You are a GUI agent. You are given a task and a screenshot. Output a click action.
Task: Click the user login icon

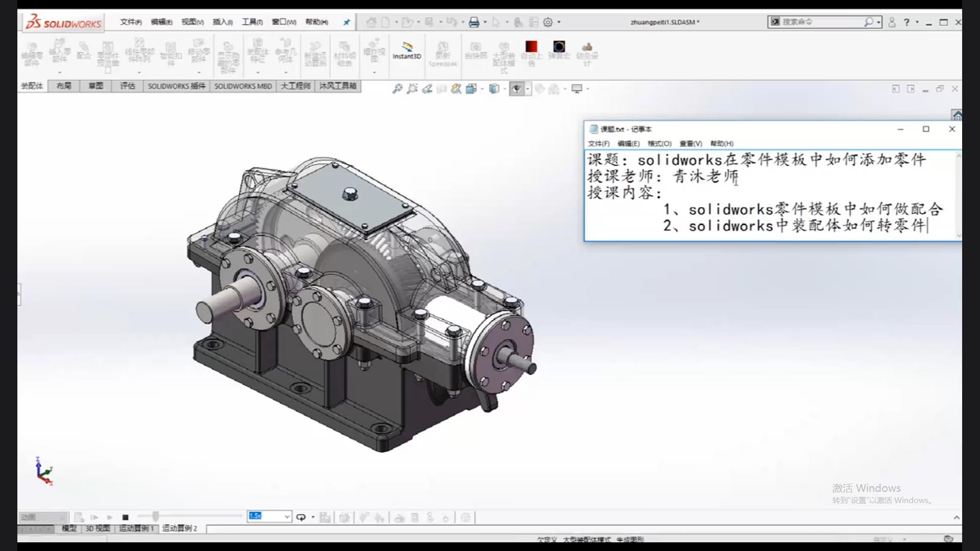[x=892, y=22]
